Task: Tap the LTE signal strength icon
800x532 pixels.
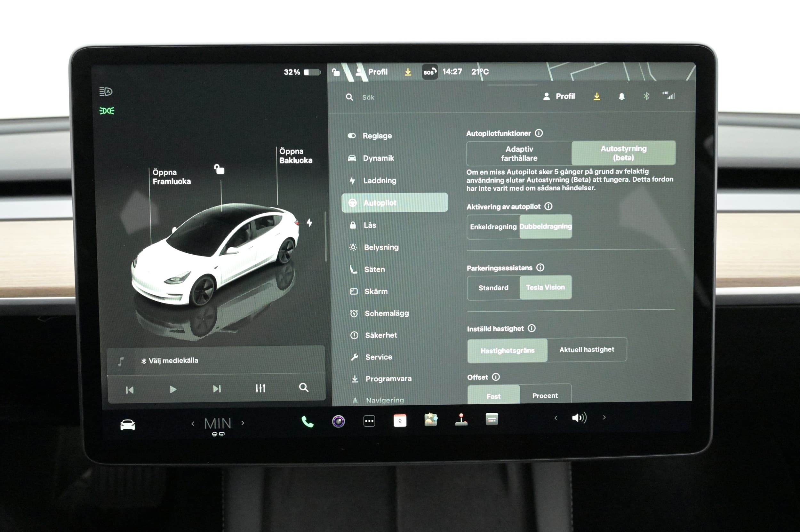Action: (669, 95)
